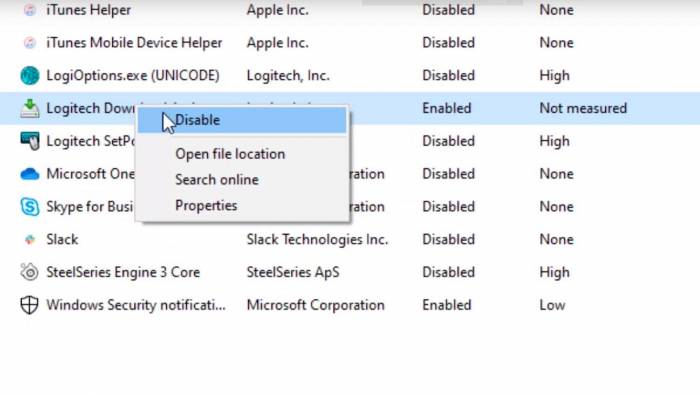Choose Open file location menu entry
This screenshot has width=700, height=394.
[x=230, y=154]
